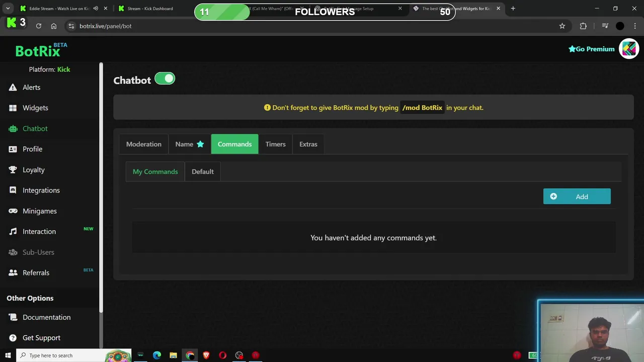Click the plus icon on Add button

553,197
